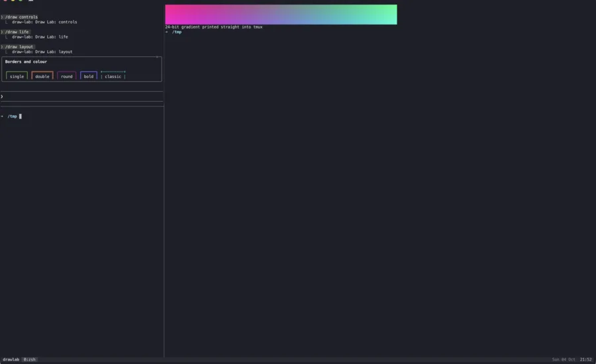Click the "Borders and colour" heading

click(x=26, y=62)
